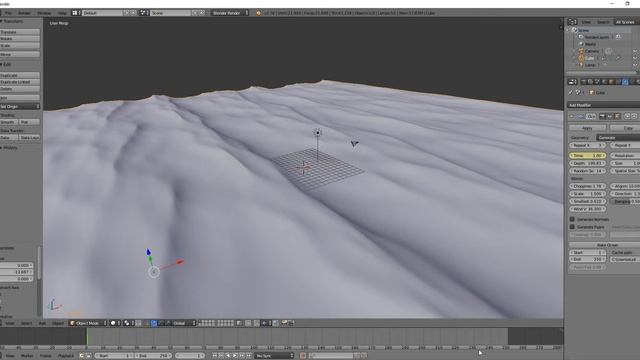Open the timeline Playback menu

[x=65, y=356]
